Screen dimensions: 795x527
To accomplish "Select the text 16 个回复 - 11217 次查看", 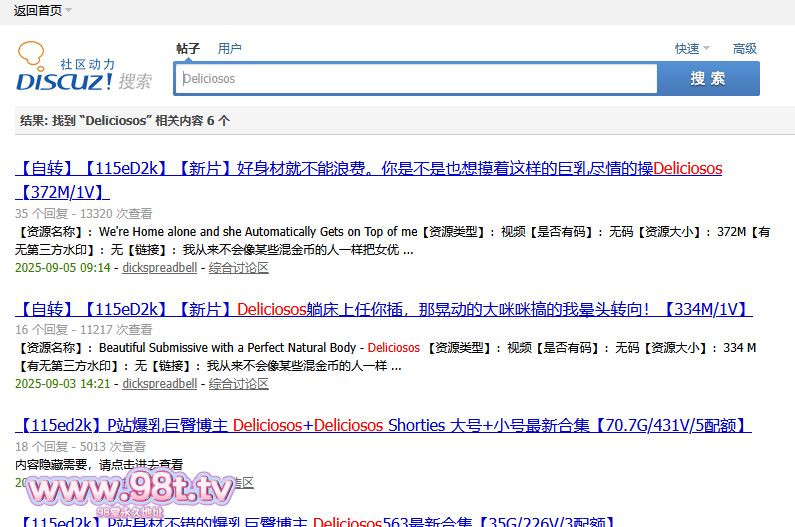I will 84,330.
